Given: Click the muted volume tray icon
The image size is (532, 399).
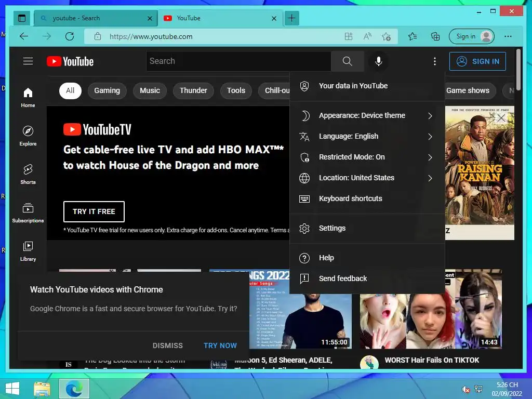Looking at the screenshot, I should 466,389.
